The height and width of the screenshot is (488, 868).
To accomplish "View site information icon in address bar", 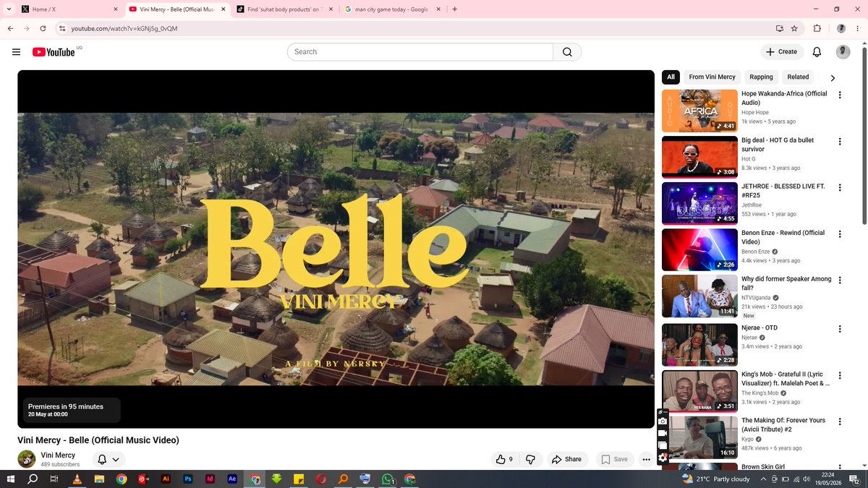I will tap(62, 28).
